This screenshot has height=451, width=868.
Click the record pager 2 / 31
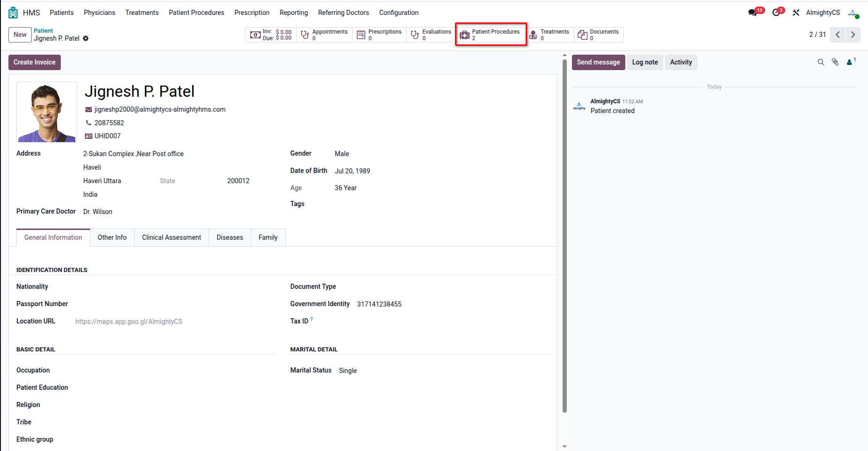tap(817, 35)
